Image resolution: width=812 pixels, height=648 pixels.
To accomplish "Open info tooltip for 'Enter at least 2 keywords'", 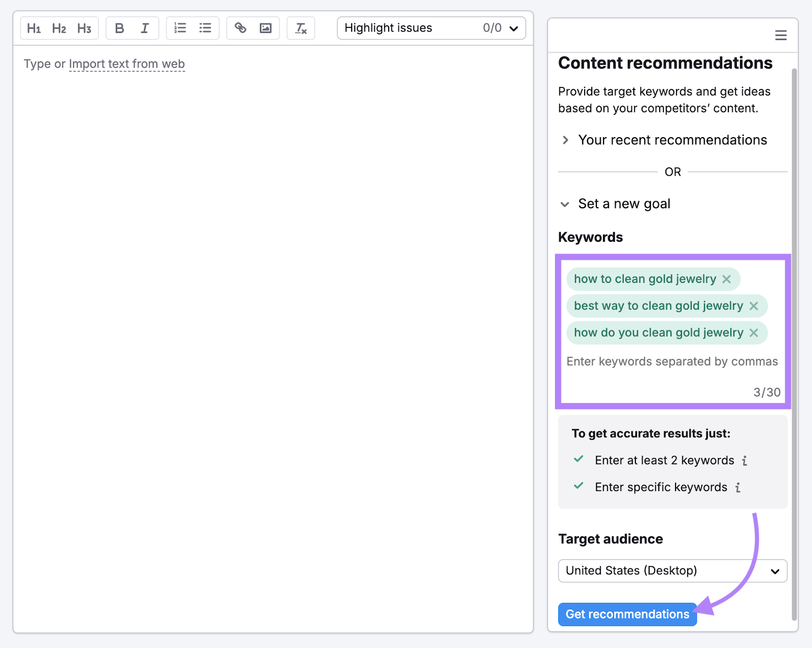I will click(x=745, y=460).
